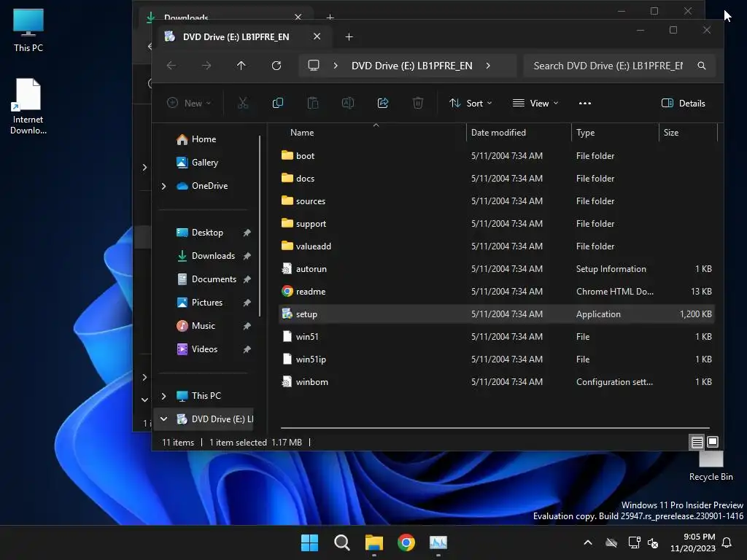Image resolution: width=747 pixels, height=560 pixels.
Task: Click chevron between This PC and DVD Drive
Action: point(336,66)
